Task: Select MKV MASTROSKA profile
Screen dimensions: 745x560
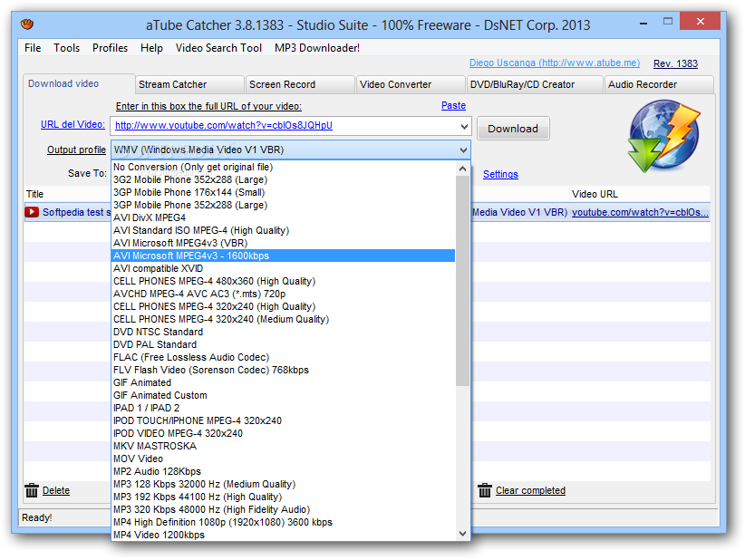Action: 283,446
